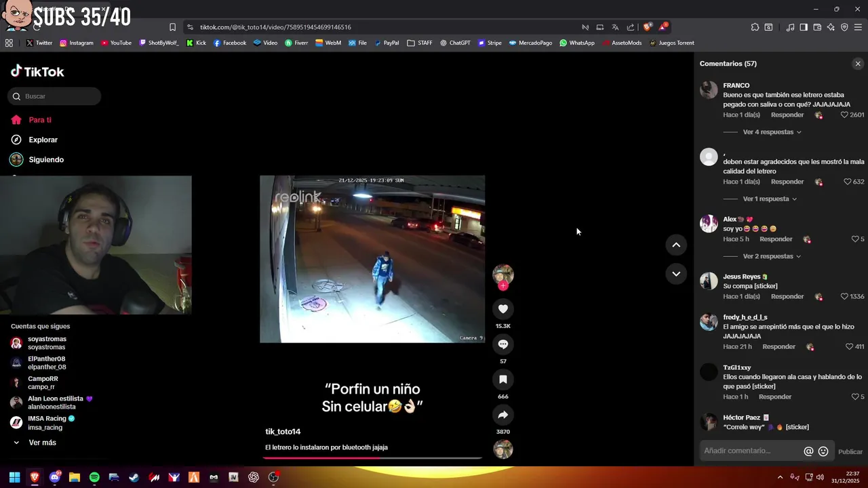
Task: Insert a mention with the @ icon
Action: 808,451
